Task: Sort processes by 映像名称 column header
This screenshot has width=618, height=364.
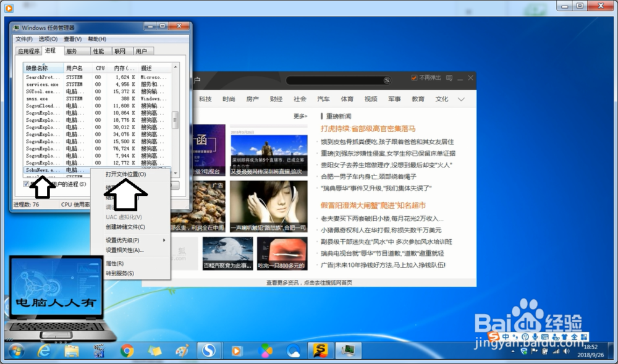Action: pos(43,68)
